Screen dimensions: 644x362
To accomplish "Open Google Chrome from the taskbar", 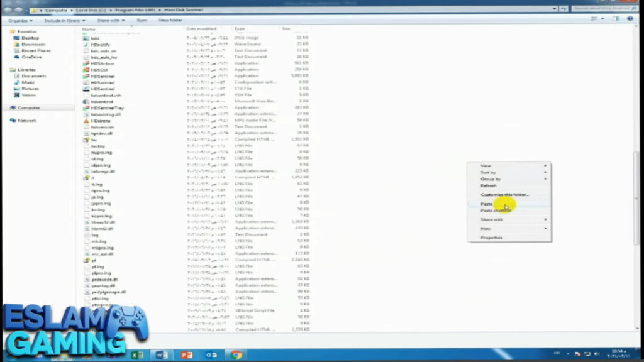I will pos(236,354).
